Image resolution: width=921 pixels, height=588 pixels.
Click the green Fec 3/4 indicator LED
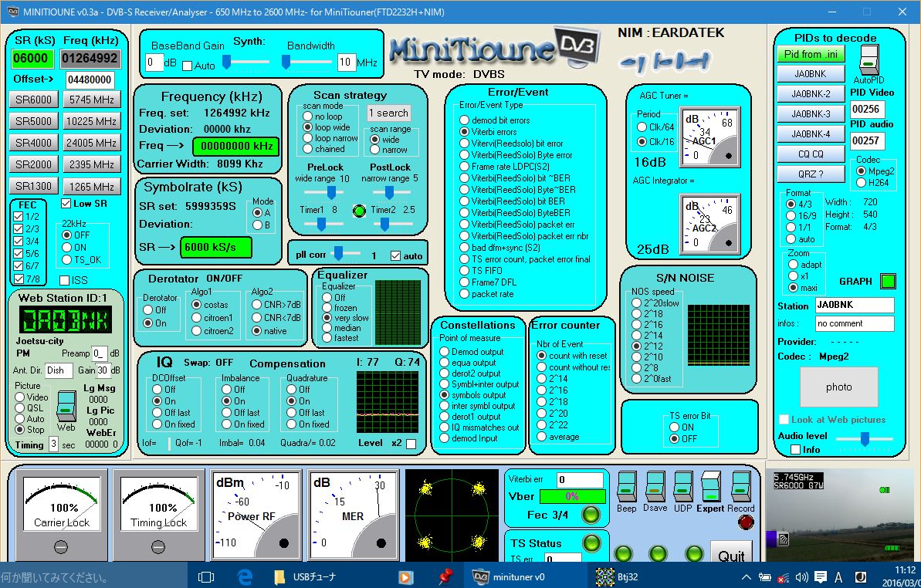pyautogui.click(x=591, y=515)
